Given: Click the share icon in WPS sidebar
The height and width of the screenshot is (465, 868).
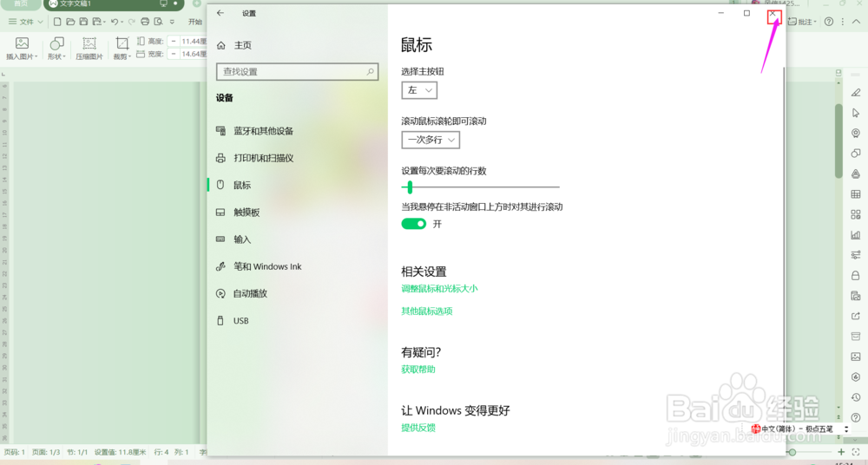Looking at the screenshot, I should [856, 316].
